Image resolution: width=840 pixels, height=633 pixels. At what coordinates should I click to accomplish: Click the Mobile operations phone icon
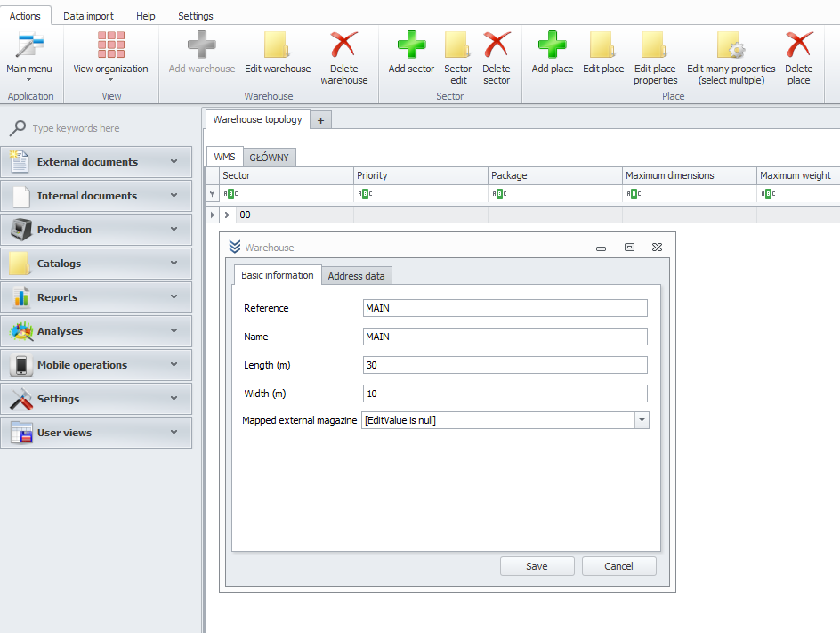20,365
